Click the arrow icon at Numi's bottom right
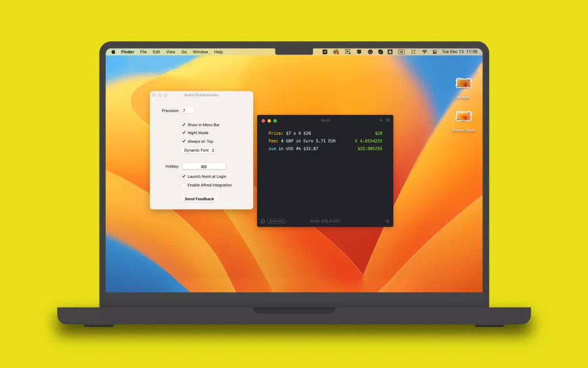The image size is (588, 368). (x=387, y=221)
